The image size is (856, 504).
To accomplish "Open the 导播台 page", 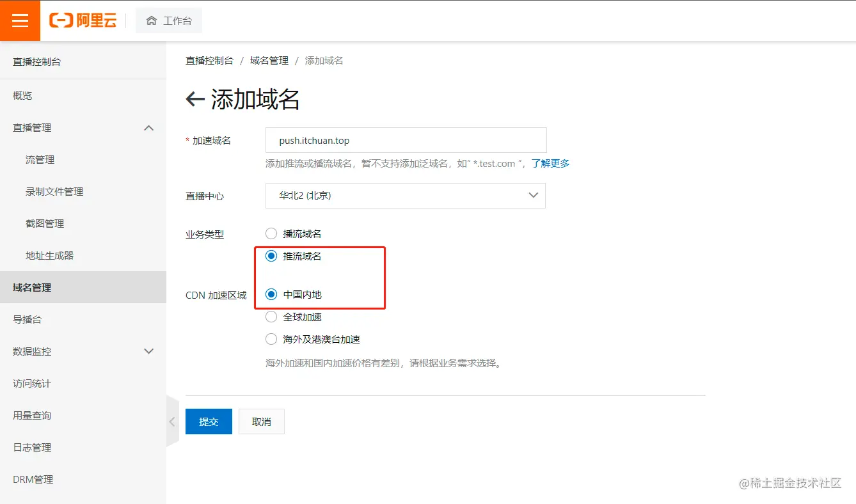I will [29, 319].
